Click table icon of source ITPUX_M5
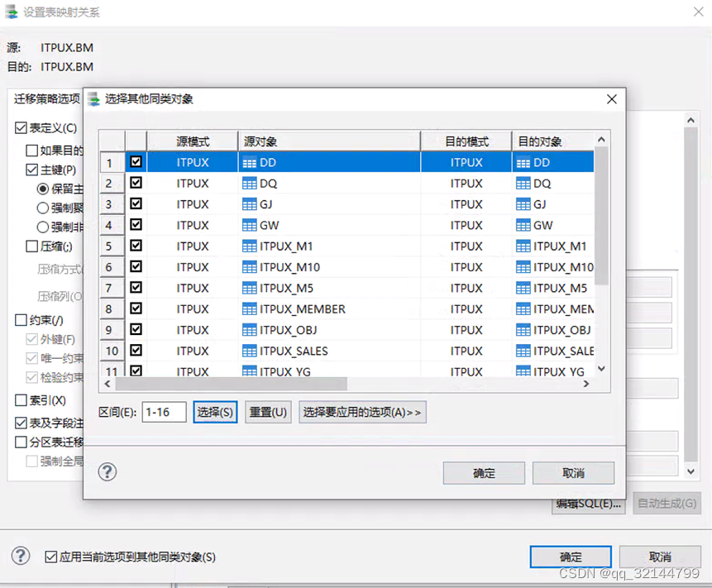The image size is (712, 588). click(249, 288)
